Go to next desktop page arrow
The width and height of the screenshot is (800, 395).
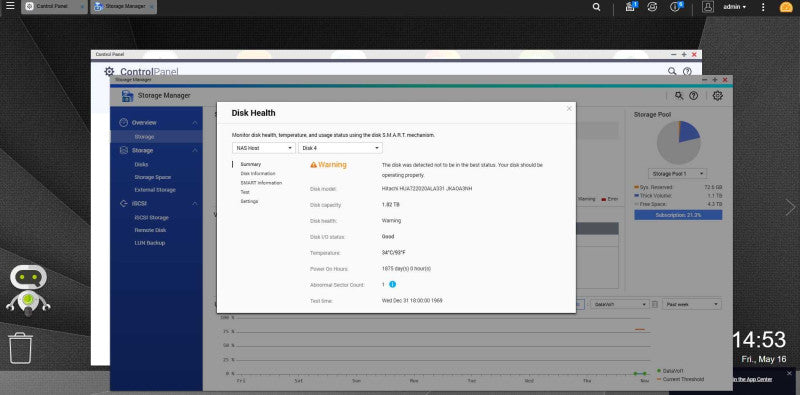[x=790, y=207]
